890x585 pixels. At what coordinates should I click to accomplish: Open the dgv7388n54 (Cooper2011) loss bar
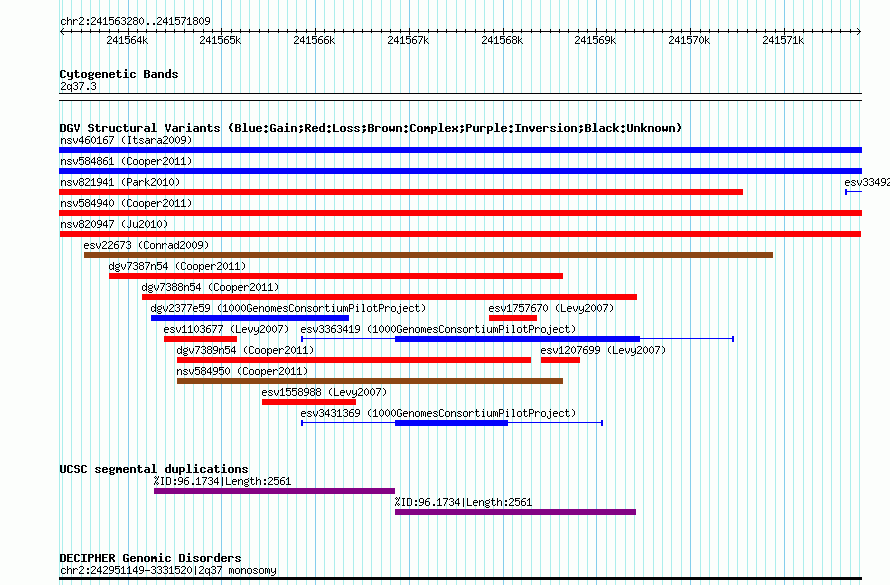(x=389, y=297)
